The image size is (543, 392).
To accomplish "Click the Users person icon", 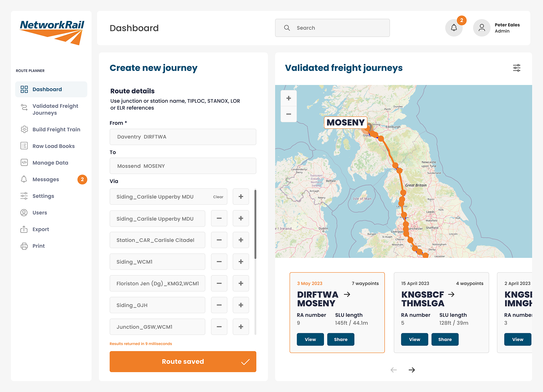I will (x=24, y=212).
